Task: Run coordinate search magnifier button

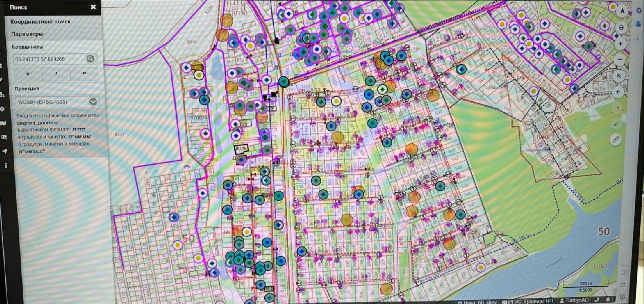Action: (90, 59)
